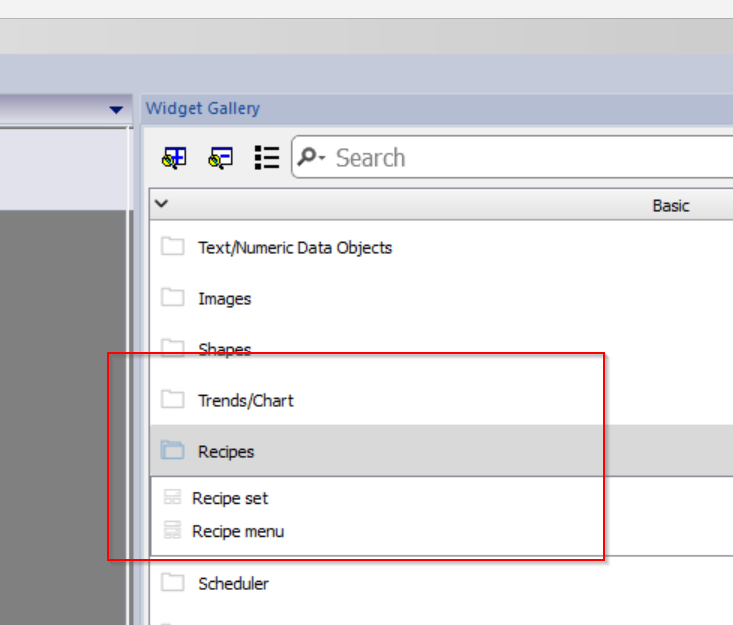Screen dimensions: 733x625
Task: Collapse the Basic category chevron
Action: 161,204
